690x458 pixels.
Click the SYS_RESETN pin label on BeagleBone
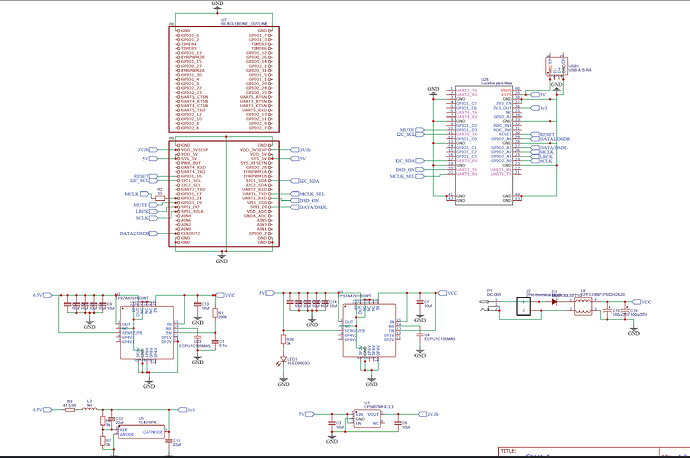[253, 163]
